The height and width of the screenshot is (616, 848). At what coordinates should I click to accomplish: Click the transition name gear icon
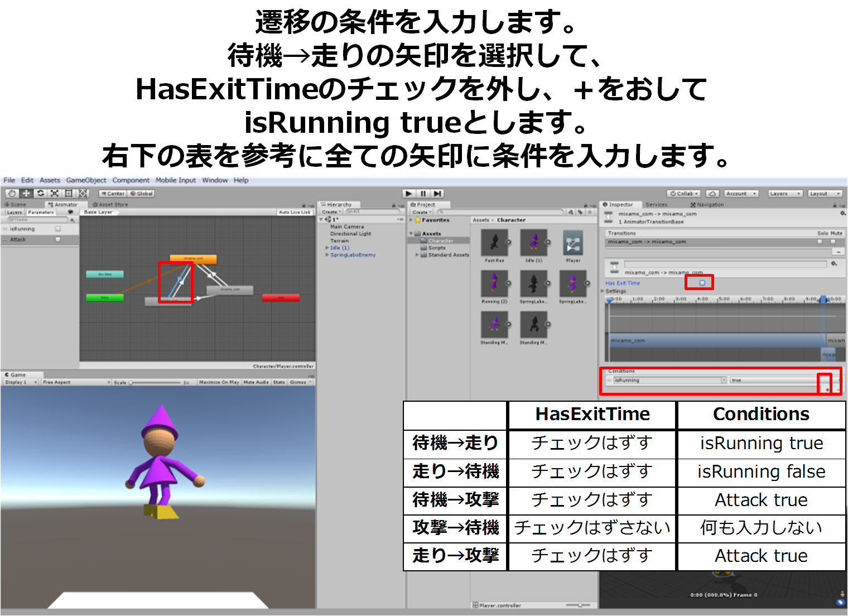click(834, 263)
